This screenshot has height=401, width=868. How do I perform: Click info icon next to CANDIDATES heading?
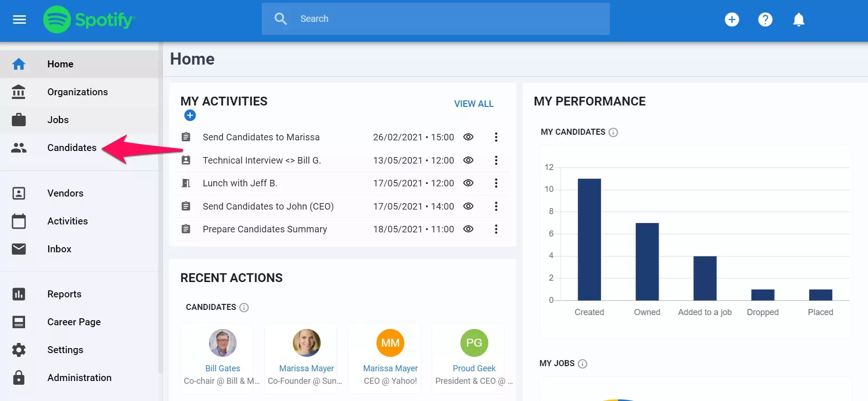click(244, 308)
